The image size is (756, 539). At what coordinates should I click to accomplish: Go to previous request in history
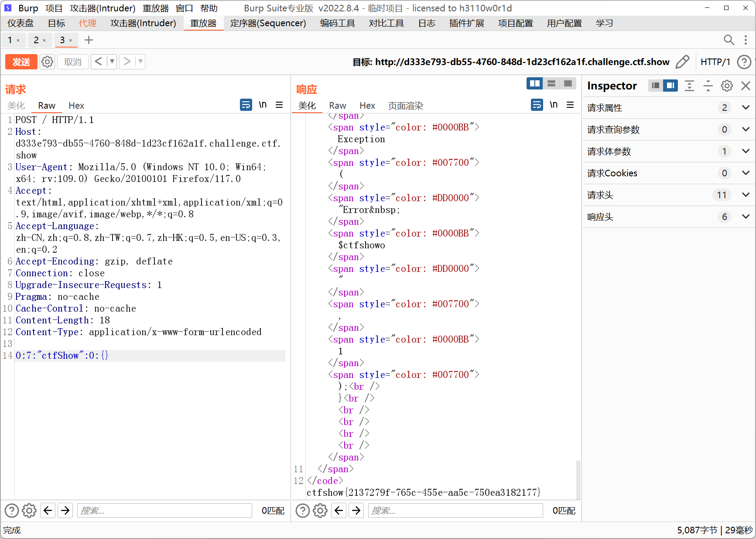99,62
